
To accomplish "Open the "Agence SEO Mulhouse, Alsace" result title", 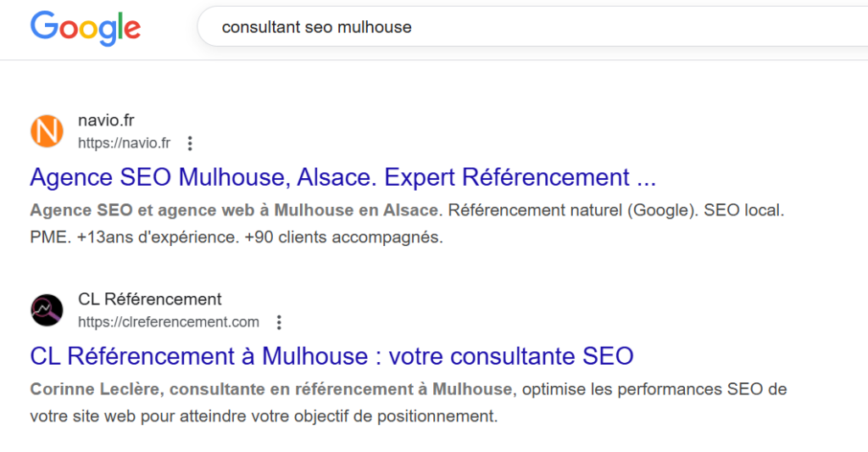I will pos(342,178).
